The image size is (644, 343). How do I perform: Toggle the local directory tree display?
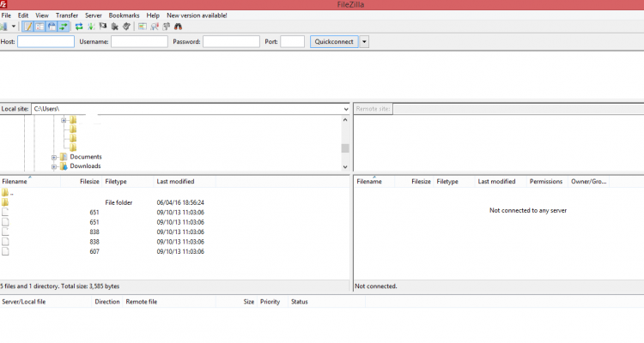click(x=39, y=27)
